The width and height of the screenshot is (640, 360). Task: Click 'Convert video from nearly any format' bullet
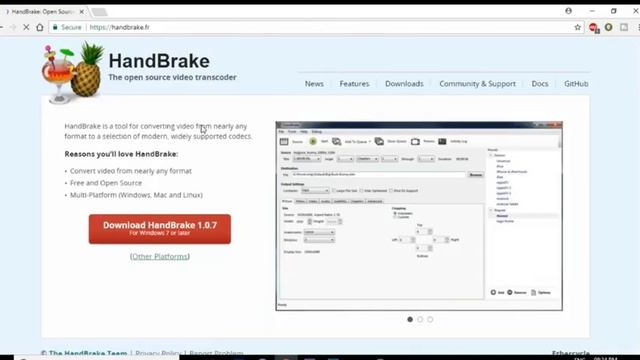click(x=131, y=171)
